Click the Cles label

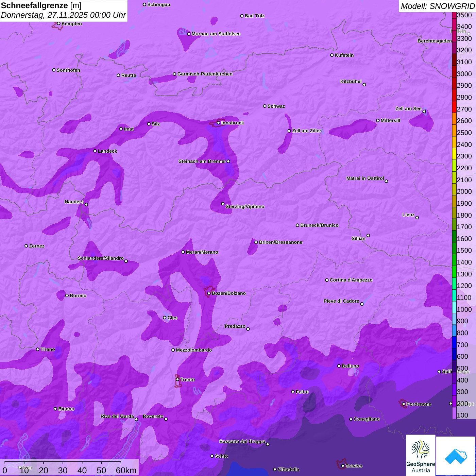[172, 318]
